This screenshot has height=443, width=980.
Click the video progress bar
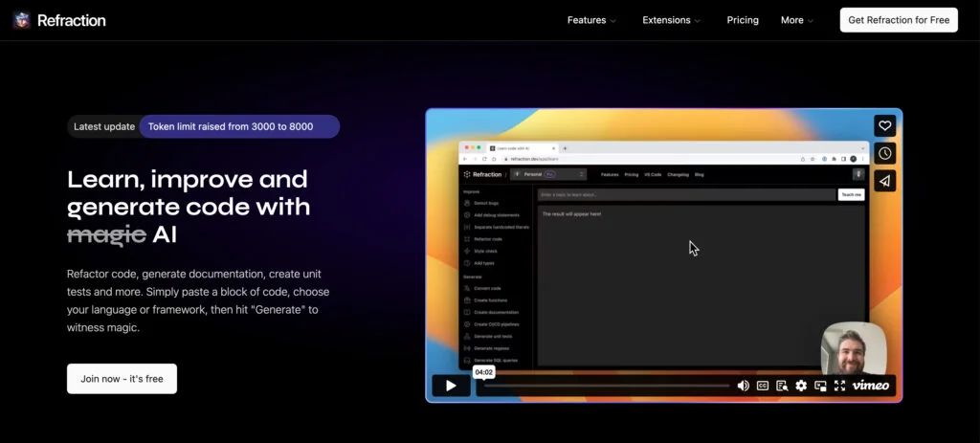606,386
